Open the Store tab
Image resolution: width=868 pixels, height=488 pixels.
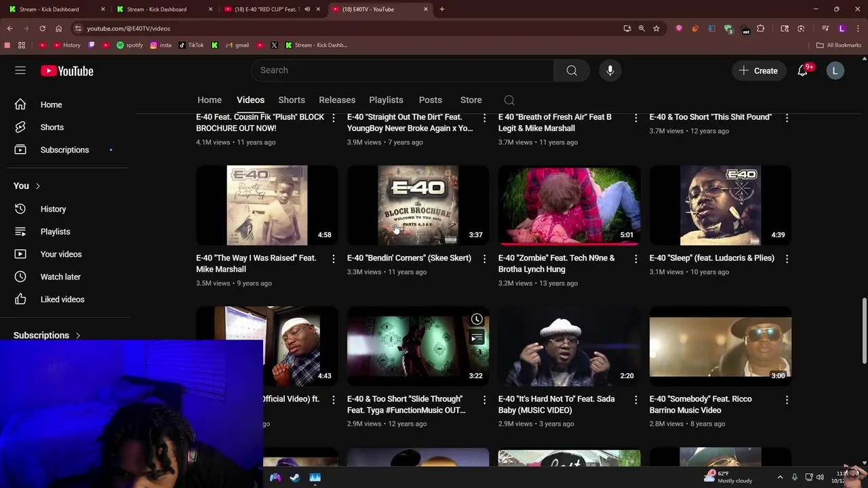[x=471, y=100]
